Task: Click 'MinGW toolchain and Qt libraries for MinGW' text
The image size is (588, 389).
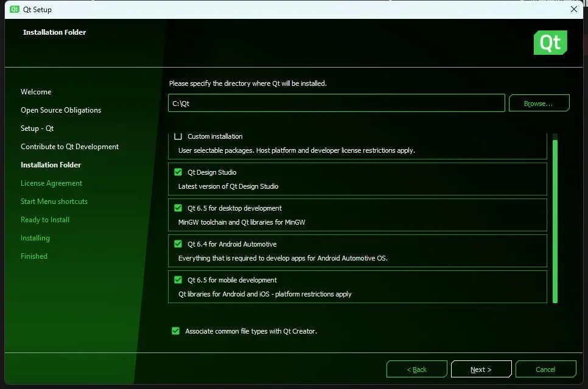Action: click(x=242, y=222)
